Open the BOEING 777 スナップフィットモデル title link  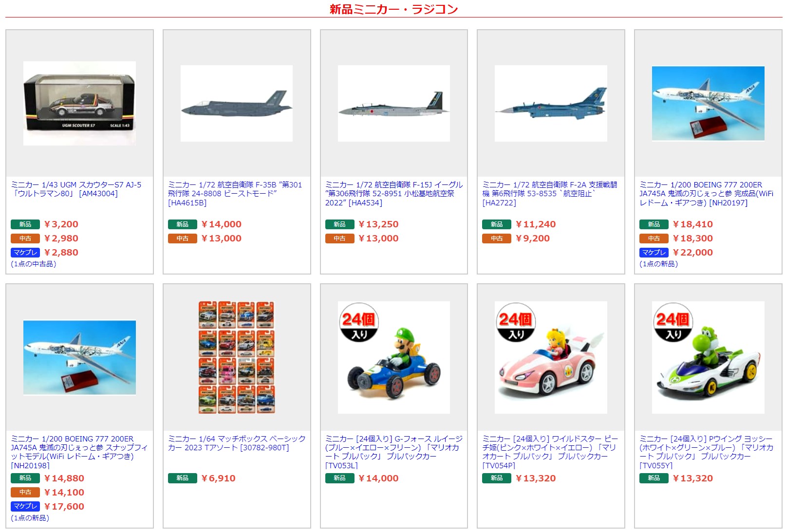(79, 452)
